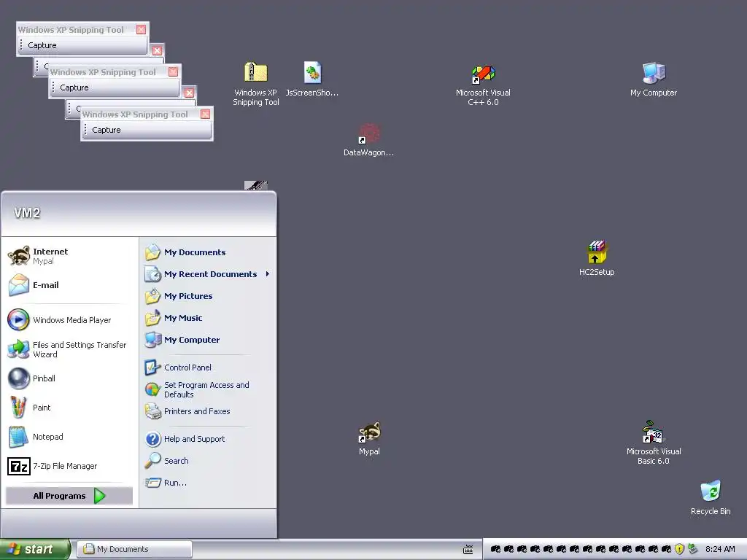Click the tray icon next to the shield

(x=693, y=549)
